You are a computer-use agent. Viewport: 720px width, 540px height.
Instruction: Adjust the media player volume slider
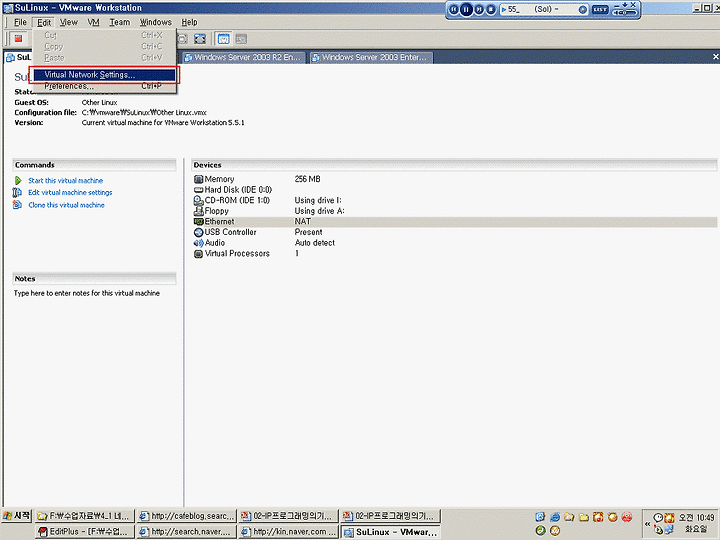point(626,12)
